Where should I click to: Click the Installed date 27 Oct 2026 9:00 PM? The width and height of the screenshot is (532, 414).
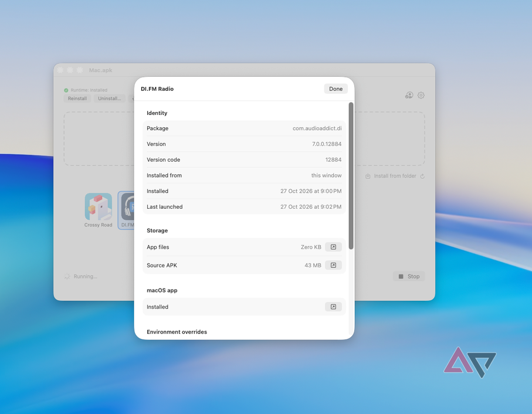(x=311, y=191)
